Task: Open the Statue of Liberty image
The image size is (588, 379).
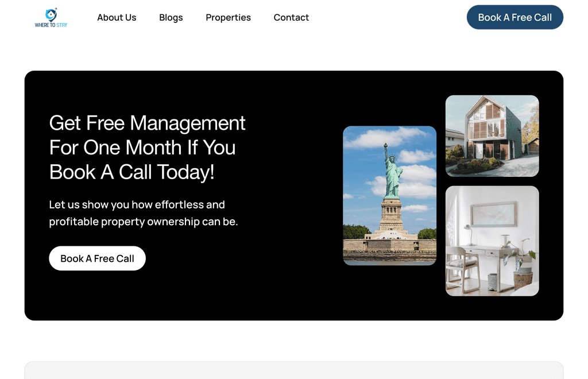Action: [x=390, y=196]
